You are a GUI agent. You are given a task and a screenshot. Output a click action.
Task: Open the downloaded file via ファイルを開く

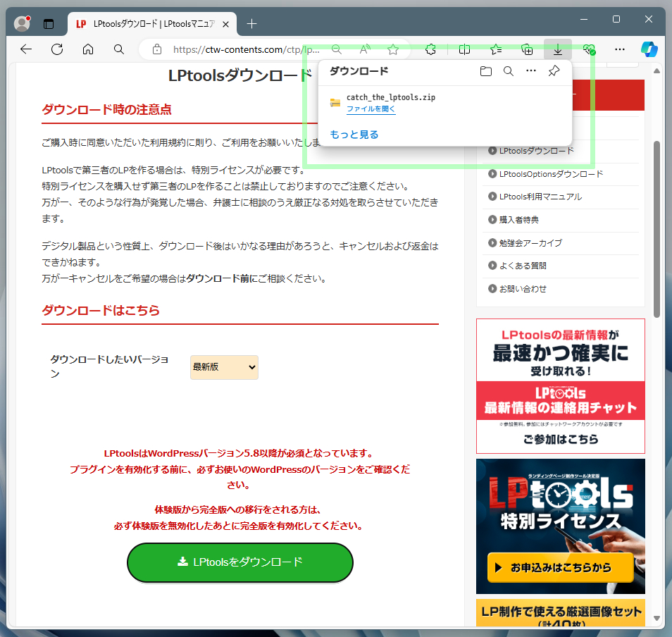click(371, 109)
